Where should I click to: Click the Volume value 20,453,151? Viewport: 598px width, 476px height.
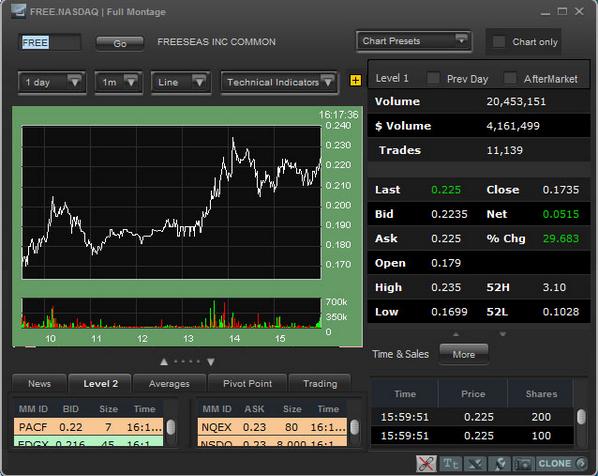coord(516,101)
